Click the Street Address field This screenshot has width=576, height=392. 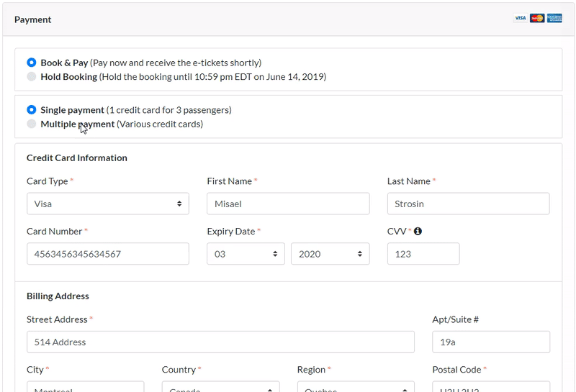click(220, 342)
